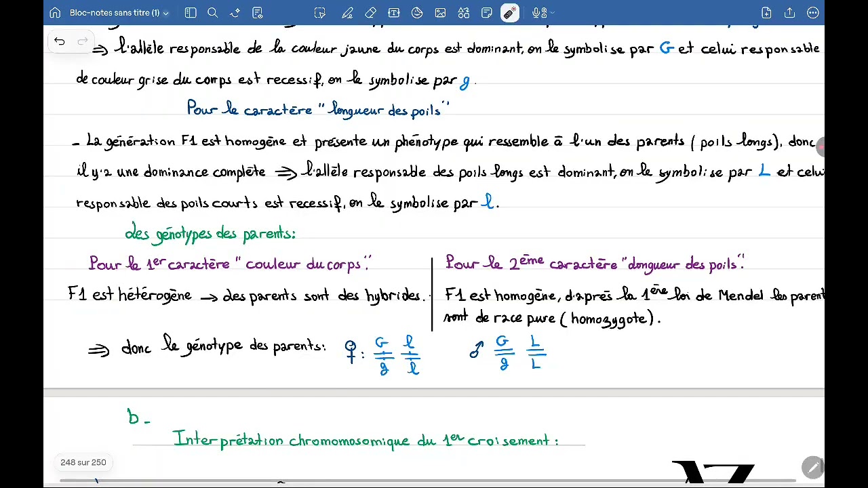The width and height of the screenshot is (868, 488).
Task: Select the pen tool
Action: [348, 13]
